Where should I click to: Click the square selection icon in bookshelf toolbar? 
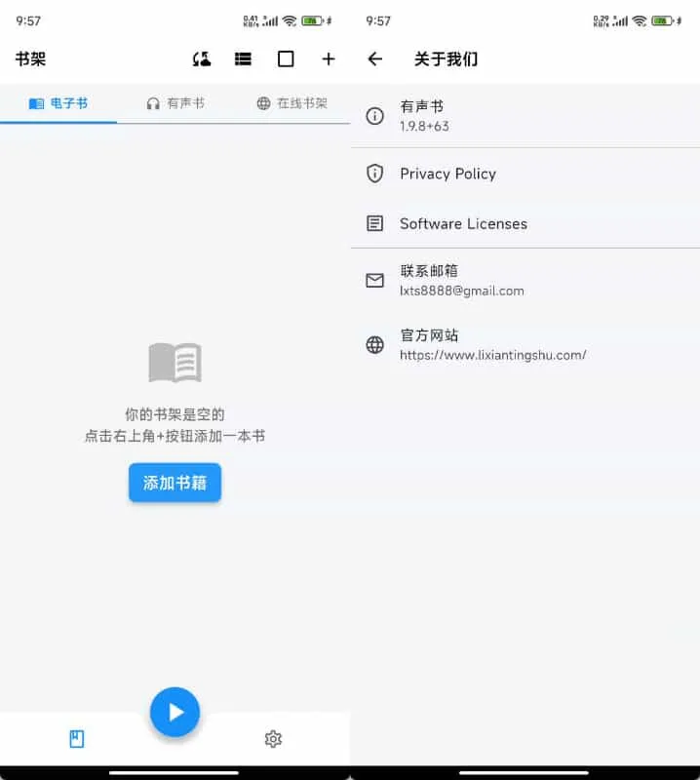pyautogui.click(x=286, y=59)
